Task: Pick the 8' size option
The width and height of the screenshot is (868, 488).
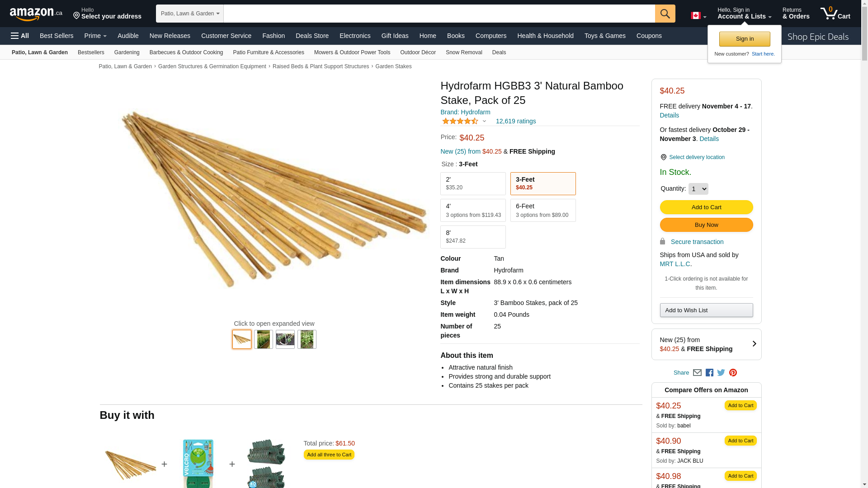Action: pos(473,237)
